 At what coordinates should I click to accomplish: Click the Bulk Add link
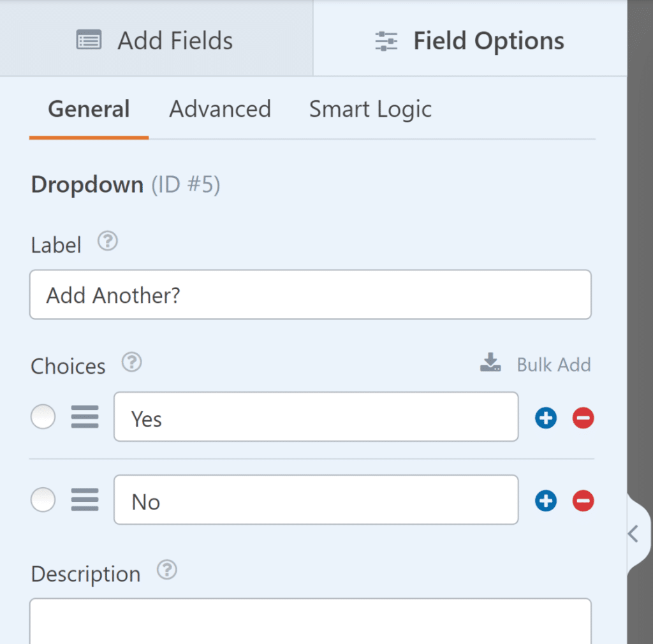pyautogui.click(x=536, y=365)
